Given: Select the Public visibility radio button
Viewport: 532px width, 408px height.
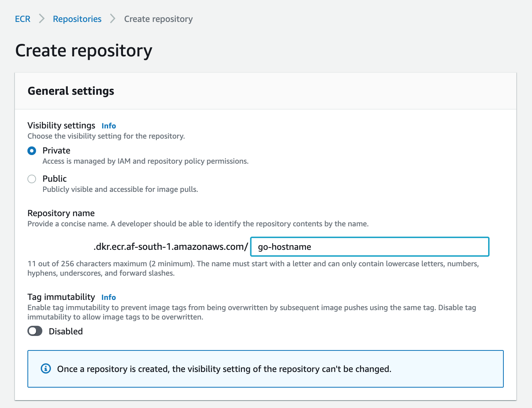Looking at the screenshot, I should pyautogui.click(x=32, y=179).
